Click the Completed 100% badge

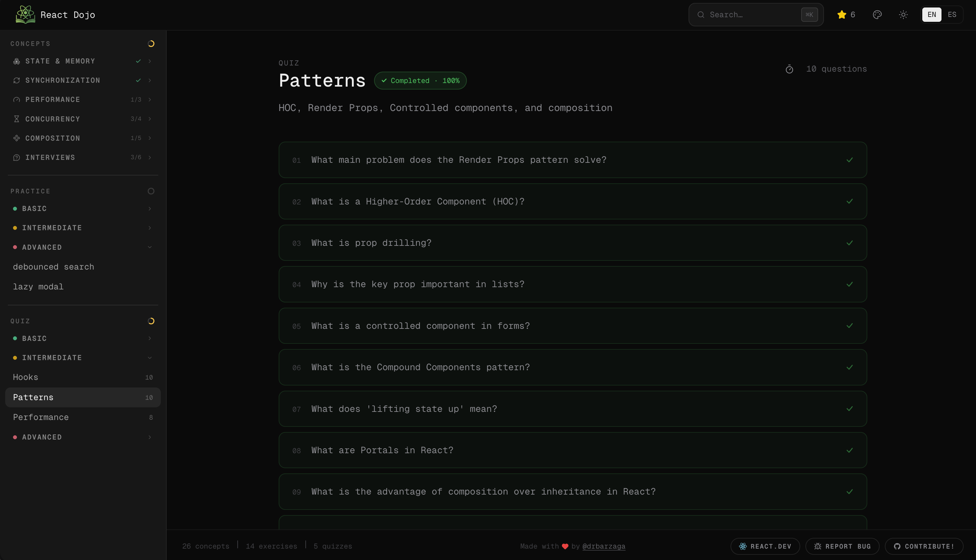pos(420,81)
